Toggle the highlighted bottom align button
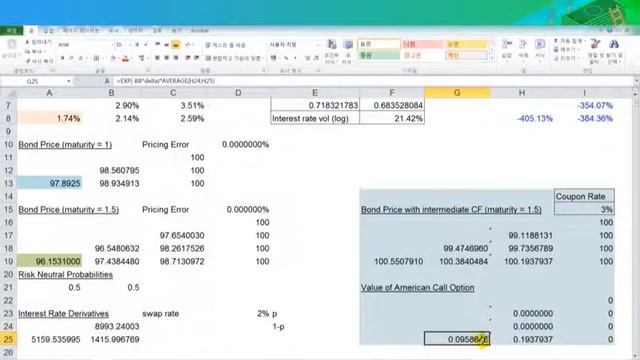The width and height of the screenshot is (640, 360). point(176,44)
